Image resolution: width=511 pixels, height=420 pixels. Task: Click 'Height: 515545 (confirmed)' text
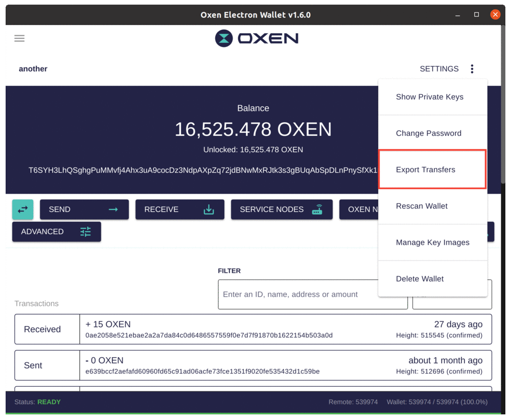439,335
